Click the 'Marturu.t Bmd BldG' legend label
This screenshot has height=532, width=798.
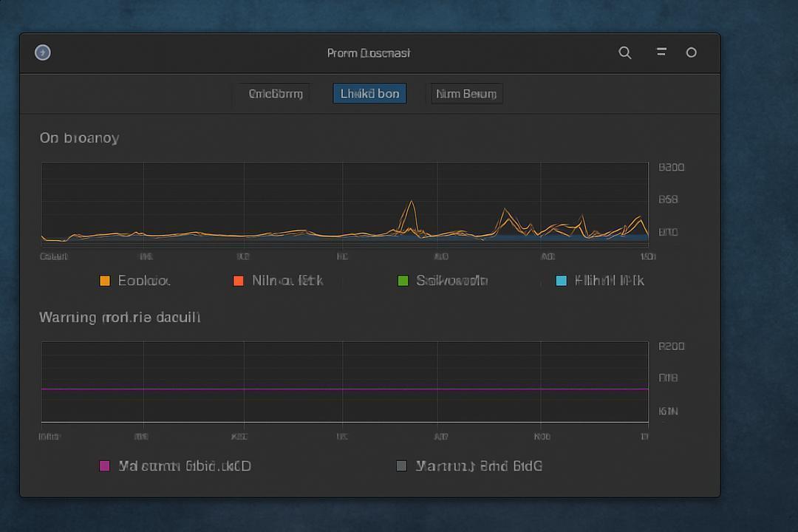click(x=479, y=465)
